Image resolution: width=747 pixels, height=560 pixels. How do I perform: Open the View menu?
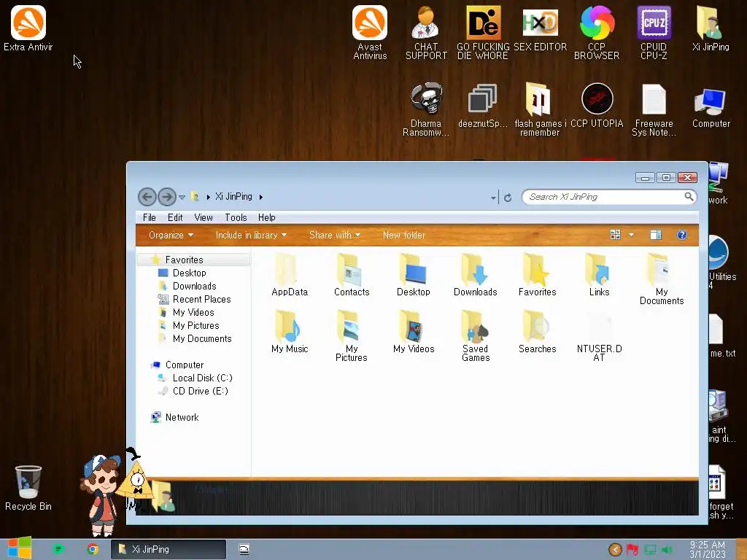pyautogui.click(x=203, y=217)
